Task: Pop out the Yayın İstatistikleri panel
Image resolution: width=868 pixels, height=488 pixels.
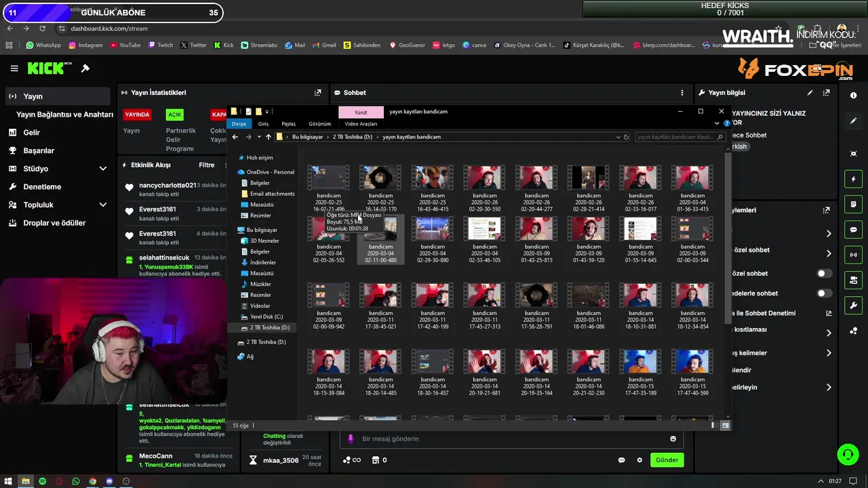Action: (x=317, y=93)
